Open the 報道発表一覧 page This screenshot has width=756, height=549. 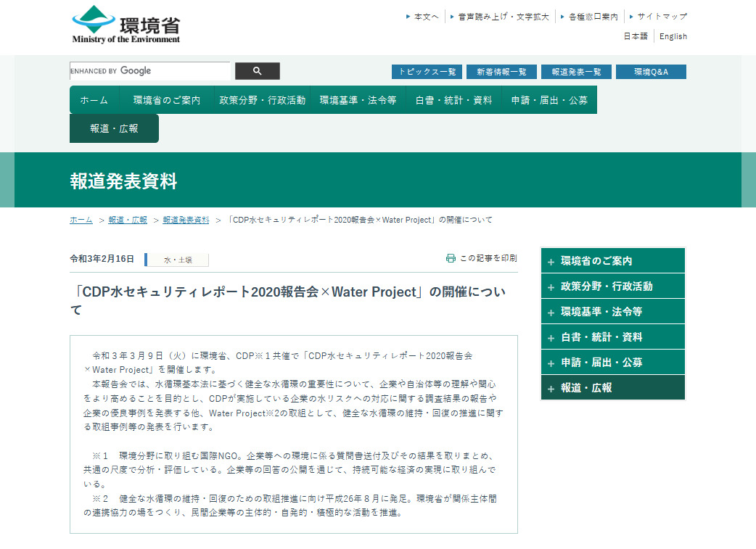tap(576, 71)
